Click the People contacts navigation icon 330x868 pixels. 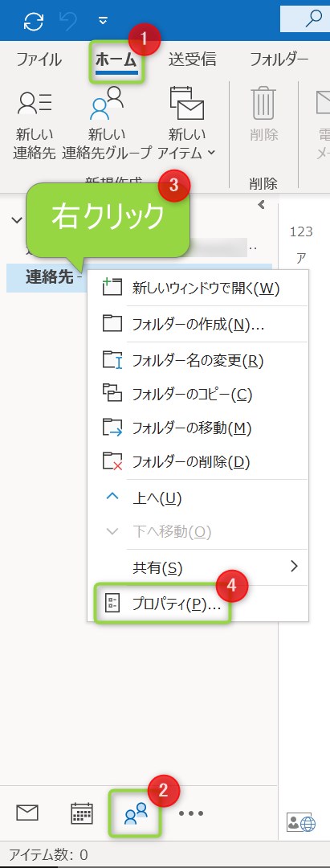(136, 813)
